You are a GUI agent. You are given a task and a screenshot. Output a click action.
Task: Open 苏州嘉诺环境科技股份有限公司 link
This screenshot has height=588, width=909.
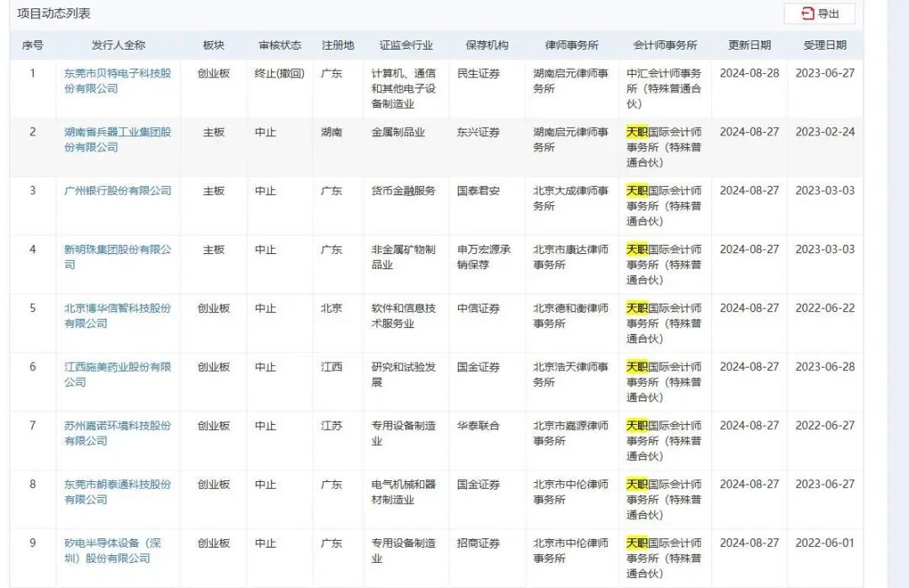pos(118,433)
